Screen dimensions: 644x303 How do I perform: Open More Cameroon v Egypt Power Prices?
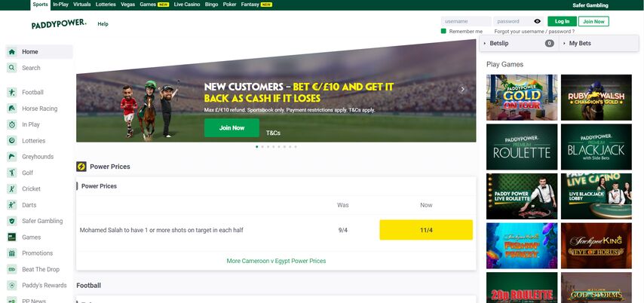pyautogui.click(x=276, y=261)
